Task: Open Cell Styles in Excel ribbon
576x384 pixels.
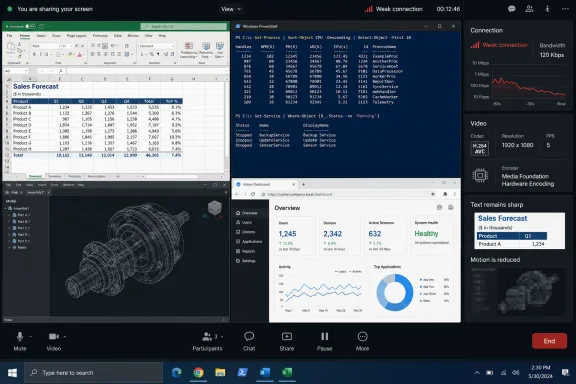Action: (219, 50)
